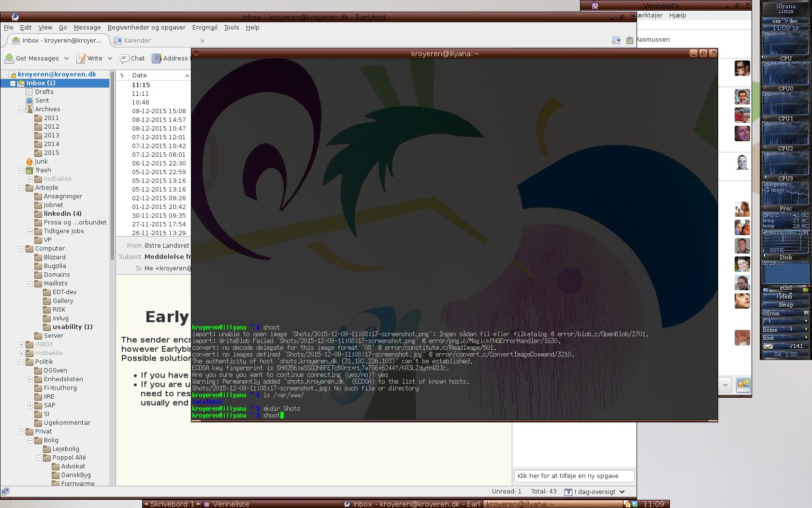Open the Write button dropdown arrow

point(110,59)
